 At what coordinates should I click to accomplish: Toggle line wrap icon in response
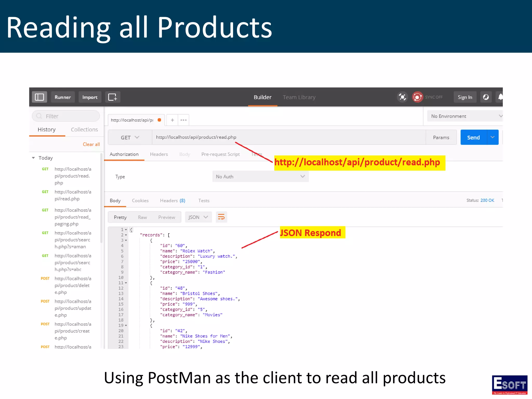tap(221, 217)
